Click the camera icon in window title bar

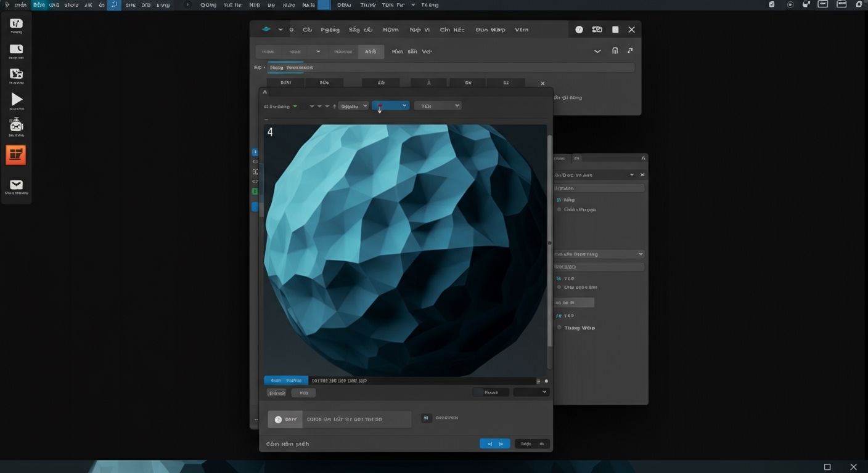point(597,30)
